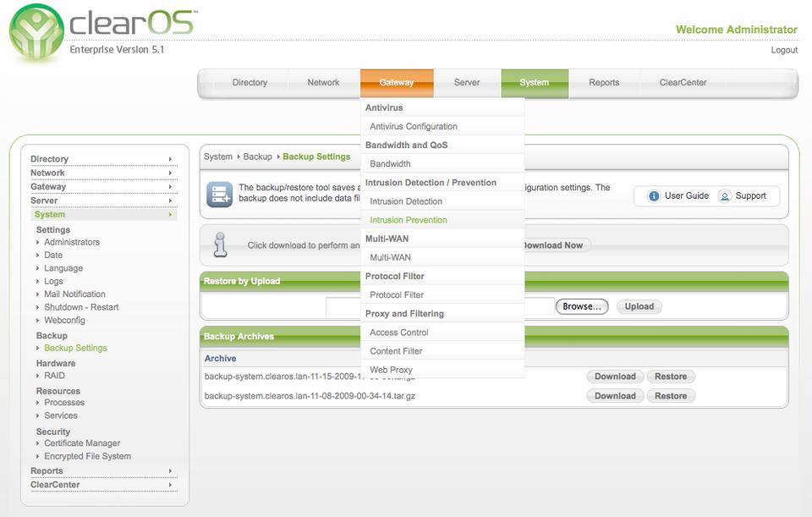The width and height of the screenshot is (812, 517).
Task: Expand the Reports sidebar section
Action: pyautogui.click(x=102, y=470)
